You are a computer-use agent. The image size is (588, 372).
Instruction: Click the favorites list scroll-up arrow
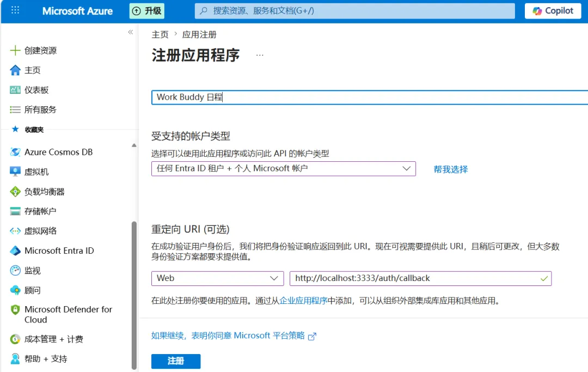[134, 145]
